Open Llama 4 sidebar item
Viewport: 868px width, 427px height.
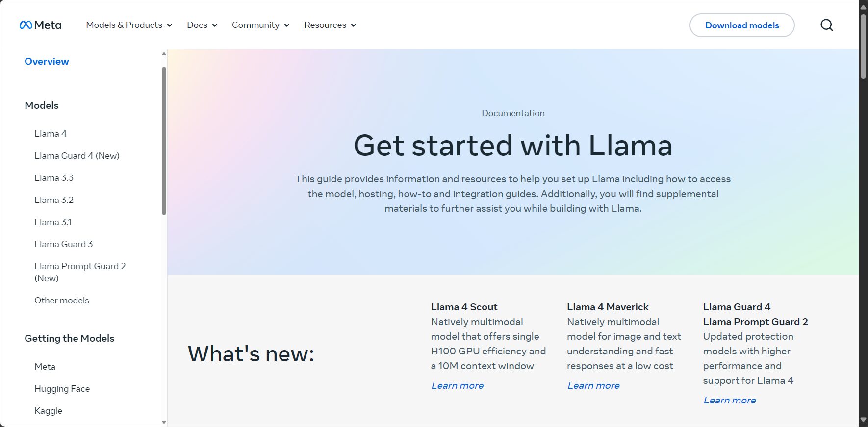(51, 134)
